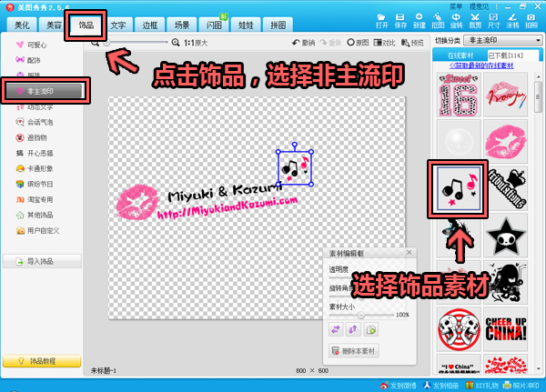
Task: Click the 删除本素材 (Delete material) button
Action: tap(355, 350)
